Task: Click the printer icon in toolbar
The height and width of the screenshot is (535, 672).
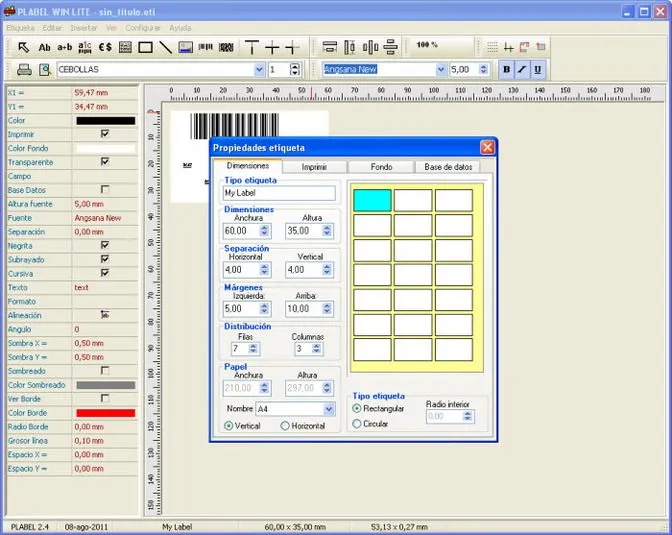Action: [24, 70]
